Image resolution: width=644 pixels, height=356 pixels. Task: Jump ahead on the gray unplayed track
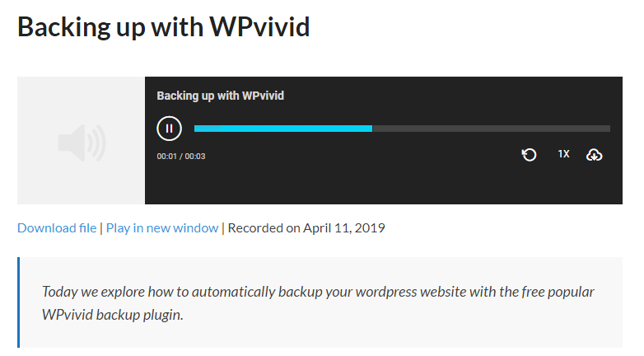pos(491,129)
